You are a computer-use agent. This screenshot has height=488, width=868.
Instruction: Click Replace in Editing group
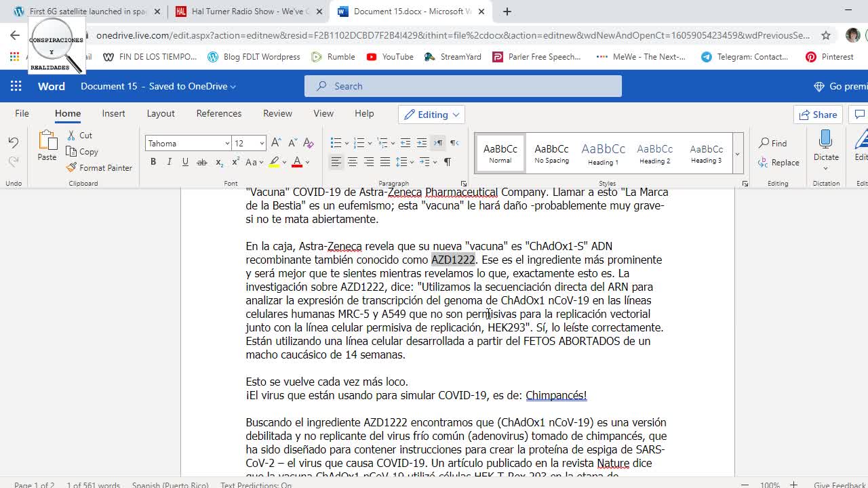pyautogui.click(x=778, y=163)
